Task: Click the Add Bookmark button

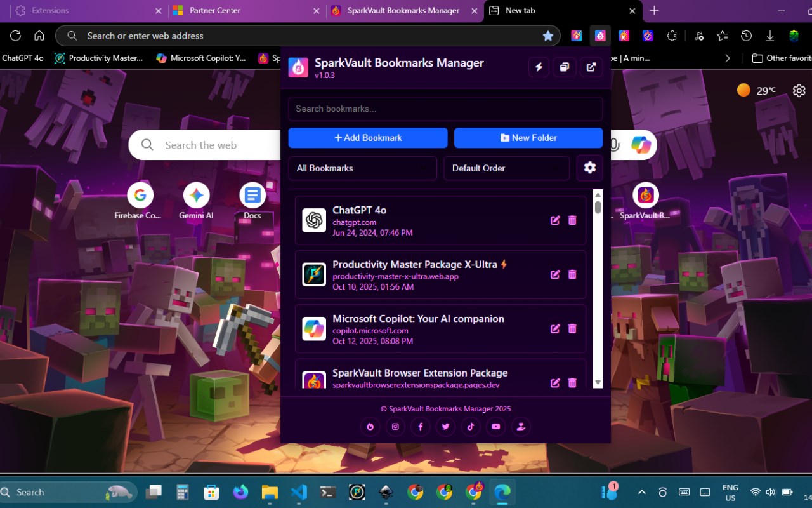Action: [368, 138]
